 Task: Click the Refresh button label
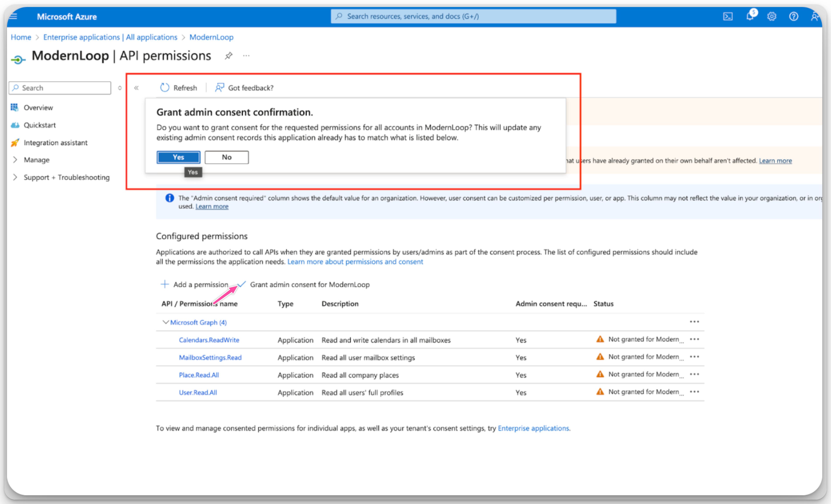185,88
